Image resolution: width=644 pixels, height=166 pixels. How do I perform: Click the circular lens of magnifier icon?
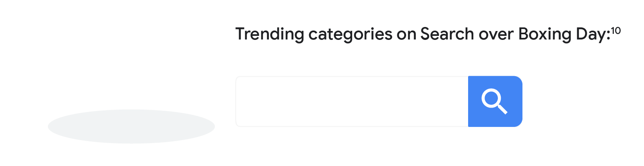[491, 99]
